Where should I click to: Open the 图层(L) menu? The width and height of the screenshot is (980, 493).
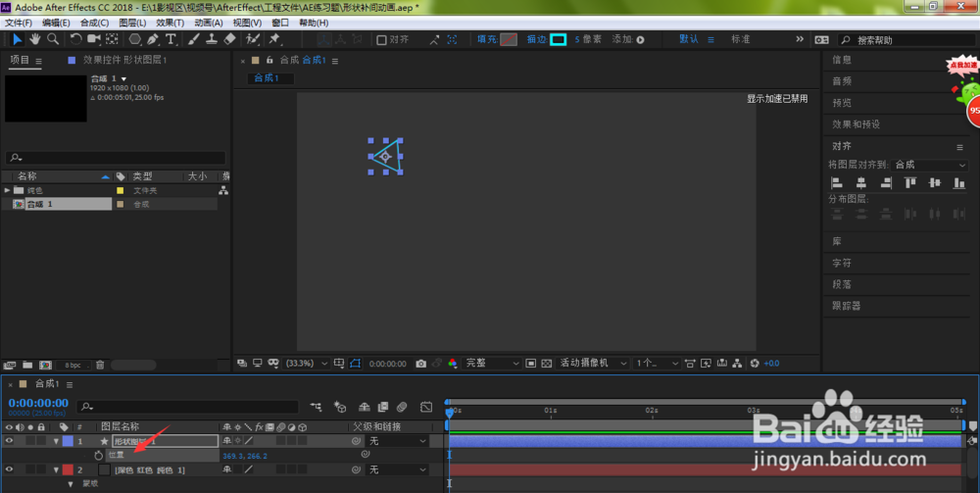coord(132,23)
